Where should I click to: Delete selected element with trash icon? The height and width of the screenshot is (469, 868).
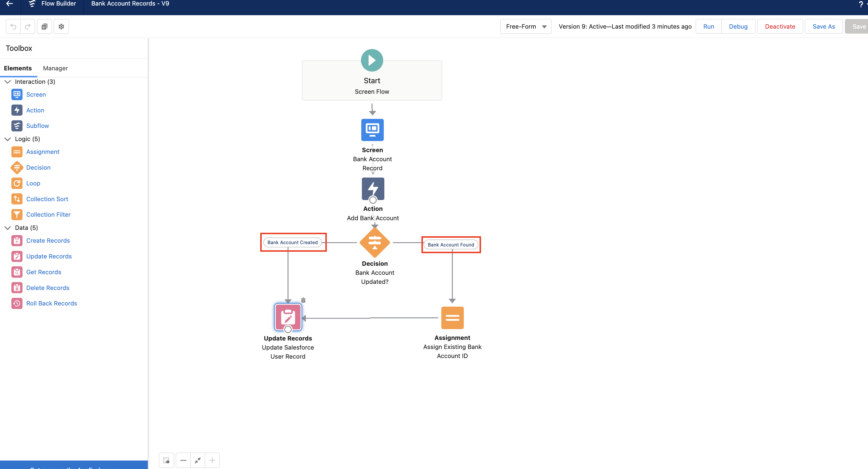303,300
